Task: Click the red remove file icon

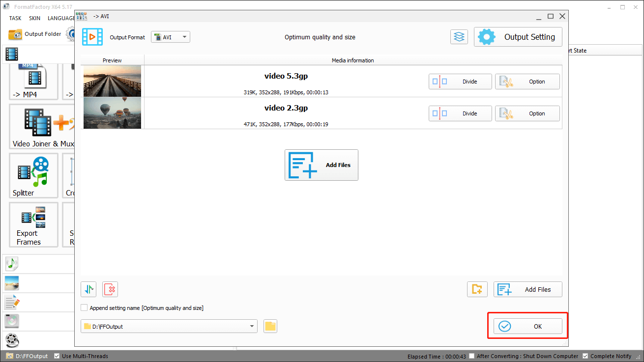Action: pyautogui.click(x=110, y=289)
